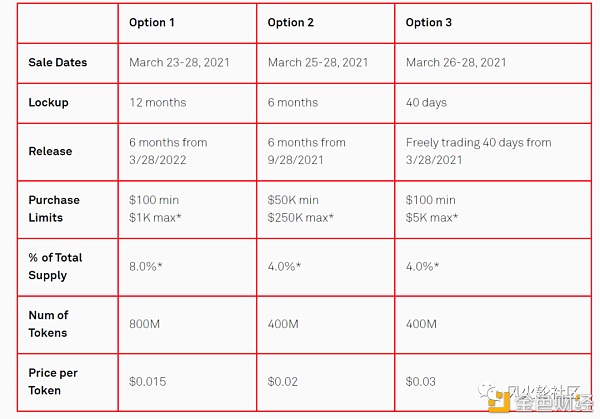This screenshot has height=419, width=600.
Task: Click the Lockup row label
Action: tap(48, 103)
